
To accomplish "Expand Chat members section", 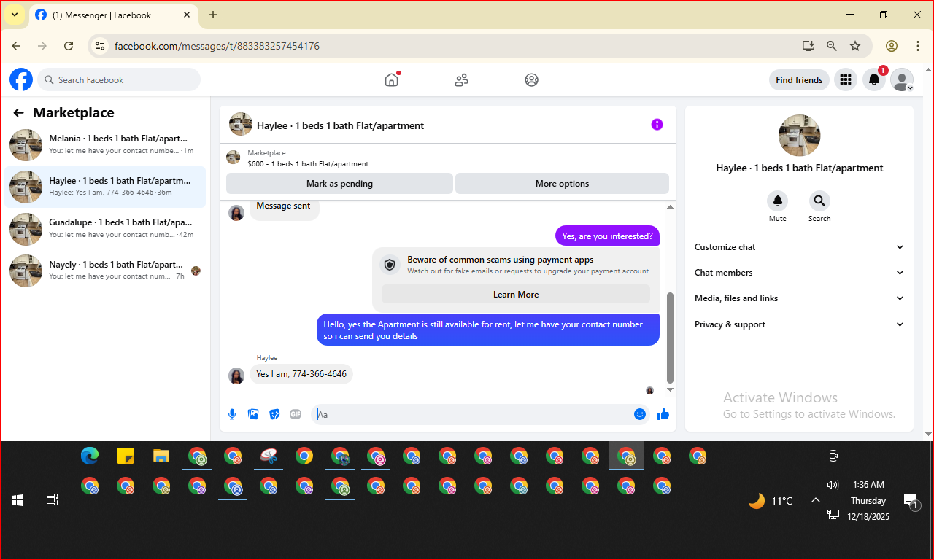I will click(x=799, y=273).
